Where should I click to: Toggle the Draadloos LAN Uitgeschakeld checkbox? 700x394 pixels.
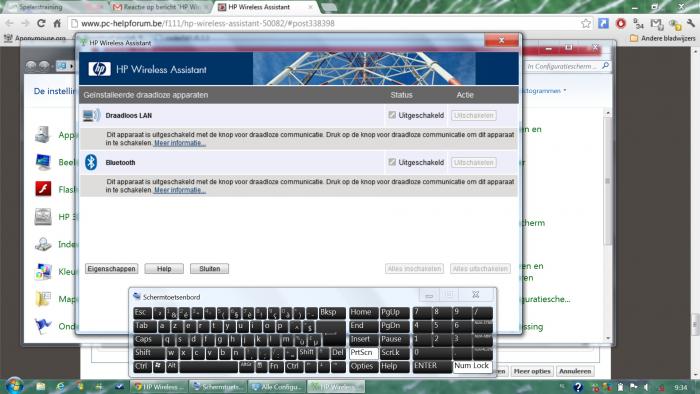click(x=392, y=115)
